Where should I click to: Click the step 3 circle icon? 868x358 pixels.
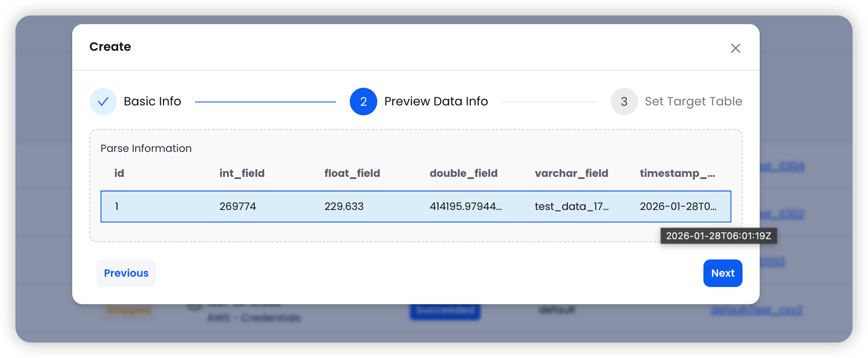click(624, 102)
